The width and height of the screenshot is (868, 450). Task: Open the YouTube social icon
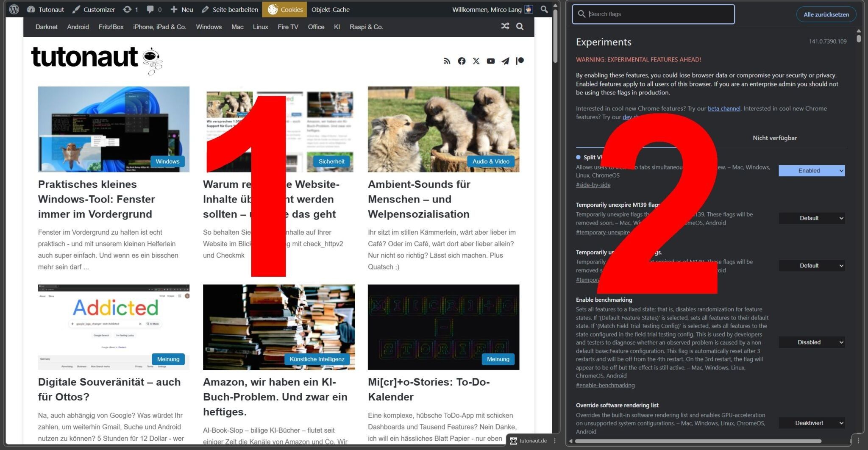(490, 61)
